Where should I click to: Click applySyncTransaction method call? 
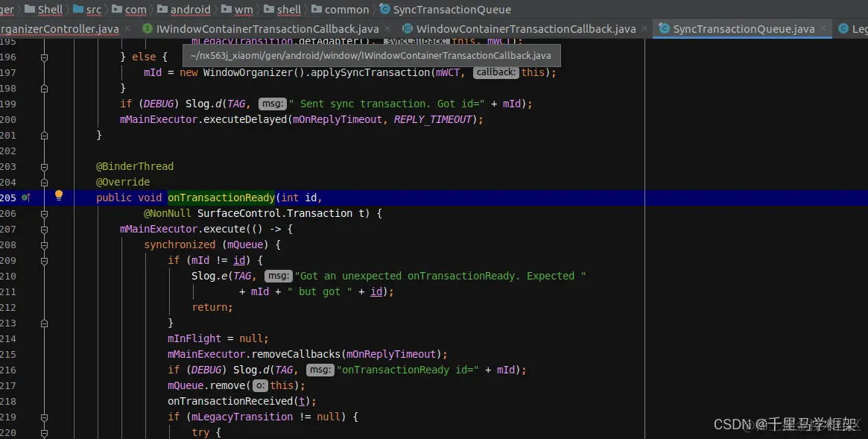click(370, 72)
